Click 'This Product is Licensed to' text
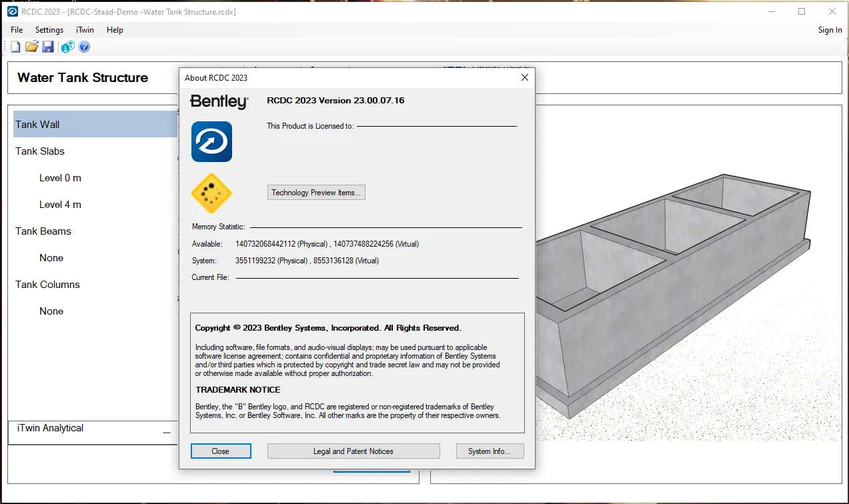Viewport: 849px width, 504px height. tap(310, 126)
